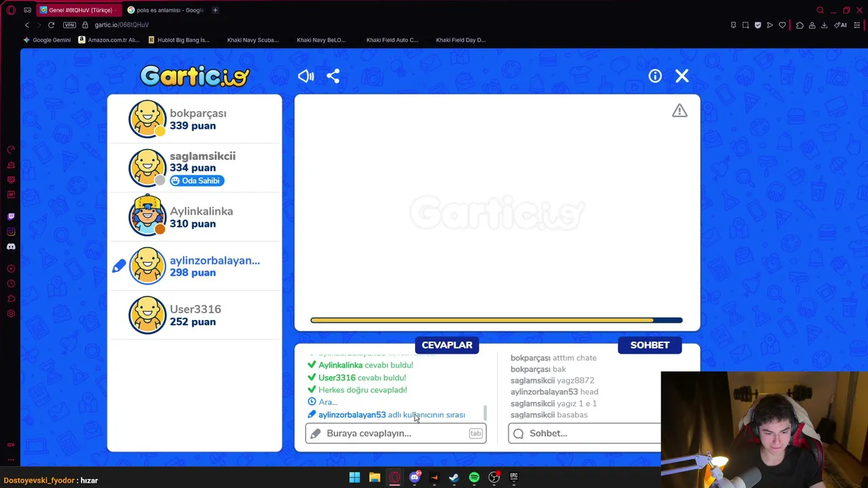This screenshot has height=488, width=868.
Task: Open the extensions cube icon
Action: click(x=800, y=25)
